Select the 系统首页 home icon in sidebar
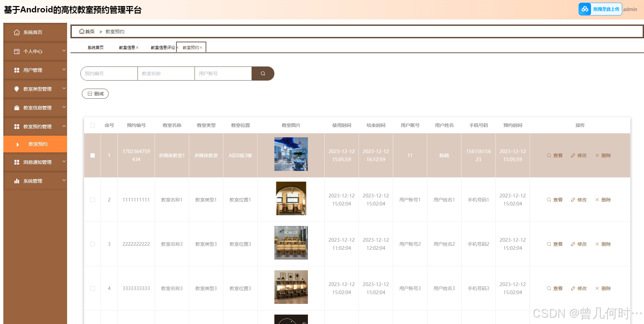 click(17, 32)
